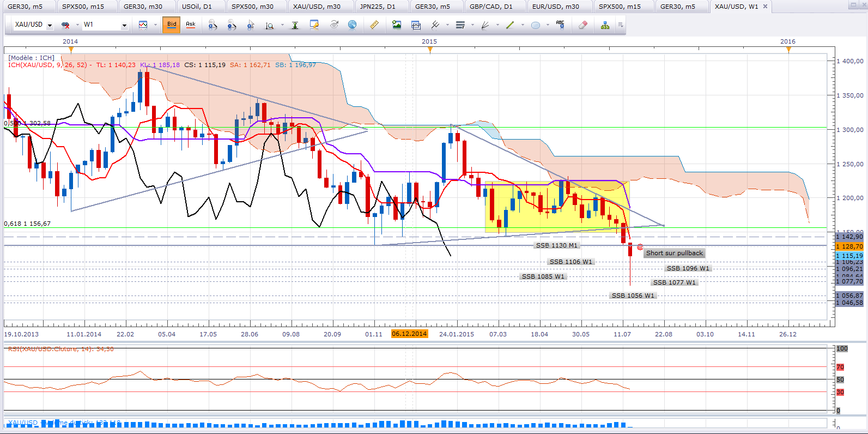The width and height of the screenshot is (868, 434).
Task: Select the ruler measurement tool
Action: (x=374, y=25)
